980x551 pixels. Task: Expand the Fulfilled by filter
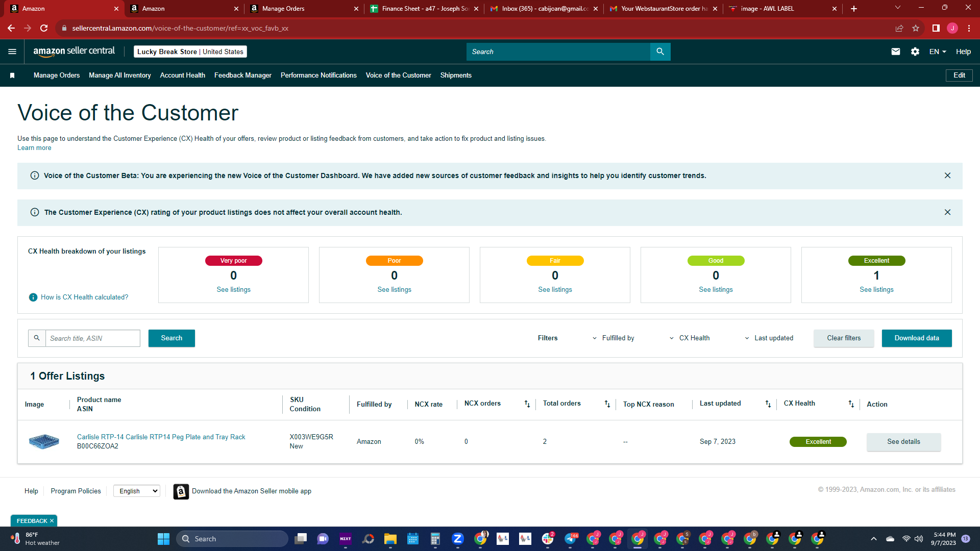coord(613,338)
